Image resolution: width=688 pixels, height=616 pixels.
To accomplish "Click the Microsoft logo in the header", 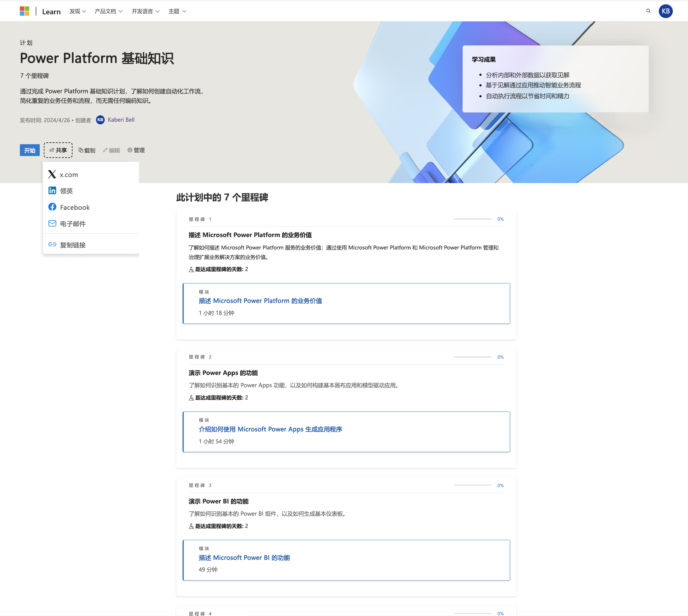I will [x=24, y=11].
